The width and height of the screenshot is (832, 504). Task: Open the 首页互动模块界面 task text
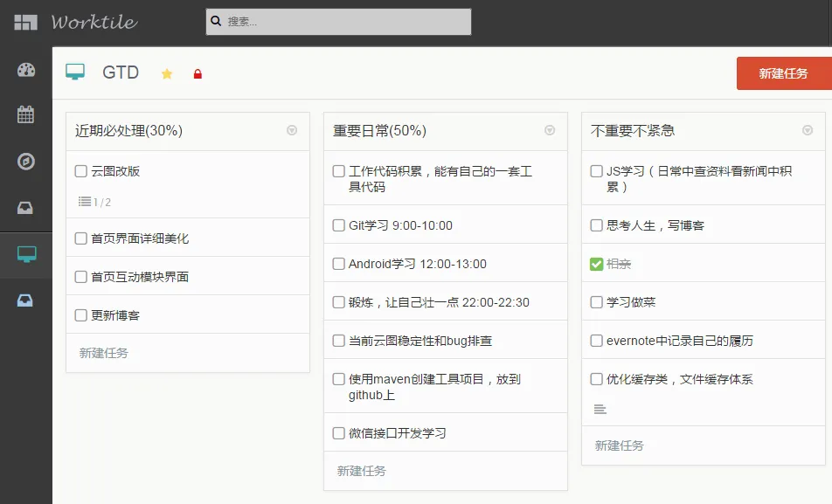point(140,276)
